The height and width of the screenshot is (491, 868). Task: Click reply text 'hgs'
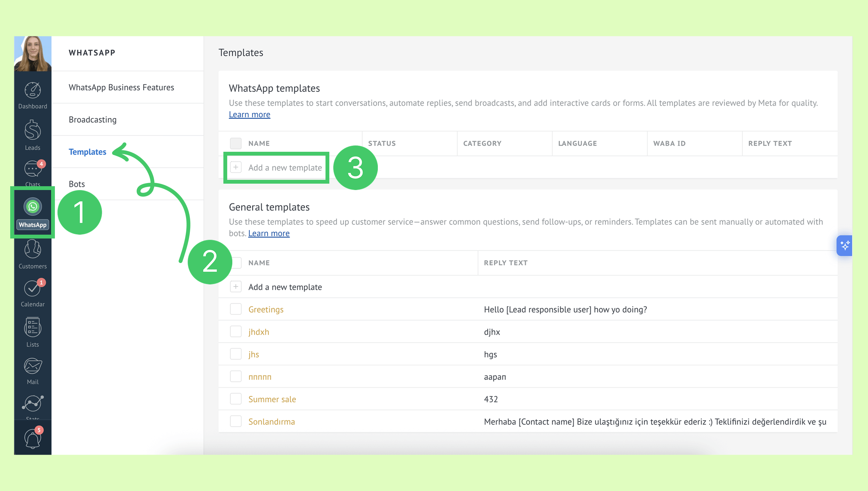(x=490, y=355)
